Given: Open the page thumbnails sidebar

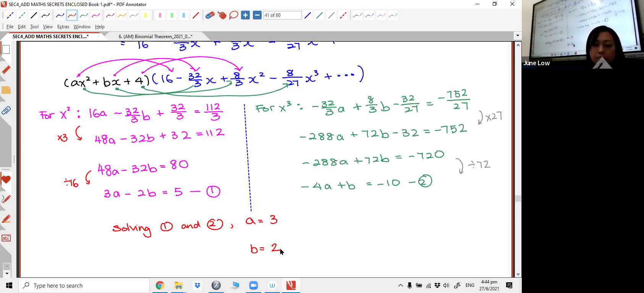Looking at the screenshot, I should click(x=6, y=50).
